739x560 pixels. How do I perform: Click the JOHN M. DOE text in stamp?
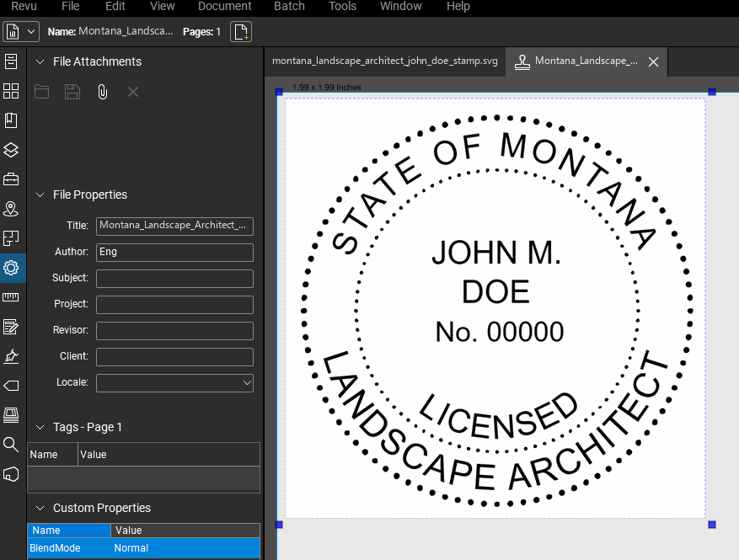(495, 272)
